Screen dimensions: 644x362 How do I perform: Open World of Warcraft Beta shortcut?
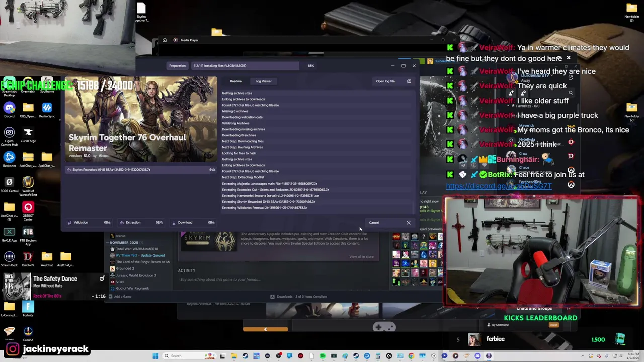coord(28,186)
